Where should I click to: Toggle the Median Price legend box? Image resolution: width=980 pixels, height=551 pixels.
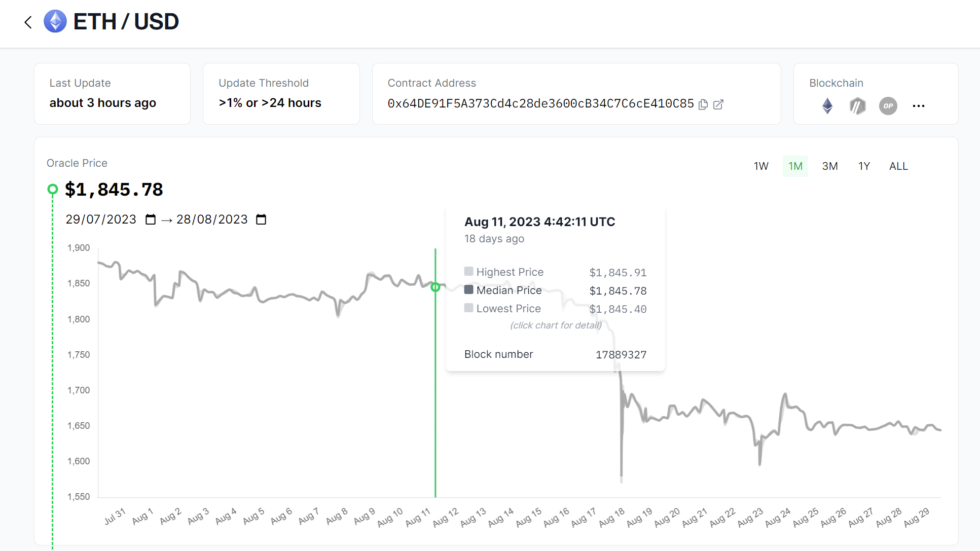[469, 290]
